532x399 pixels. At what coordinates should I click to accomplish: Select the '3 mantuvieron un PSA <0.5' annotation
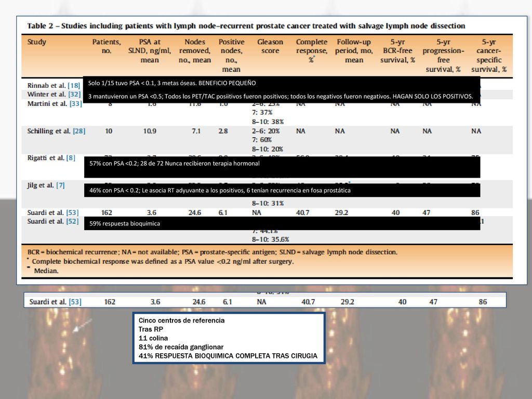tap(281, 96)
